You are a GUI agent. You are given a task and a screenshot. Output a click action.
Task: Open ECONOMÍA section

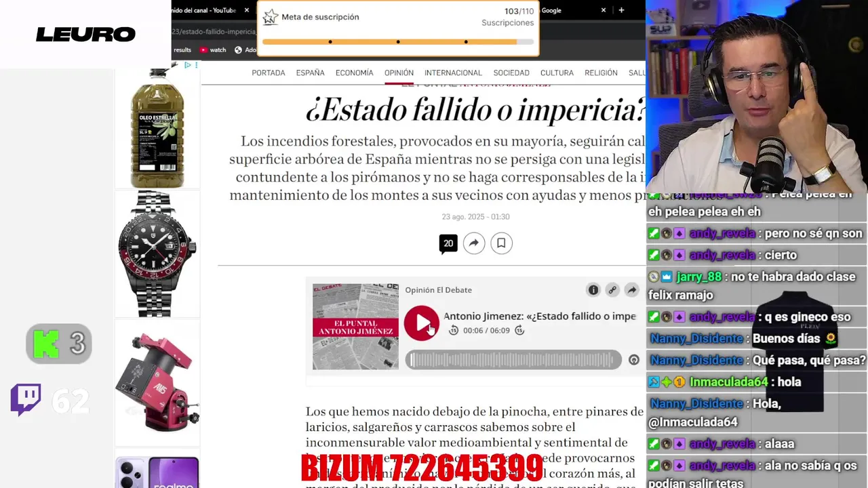354,73
